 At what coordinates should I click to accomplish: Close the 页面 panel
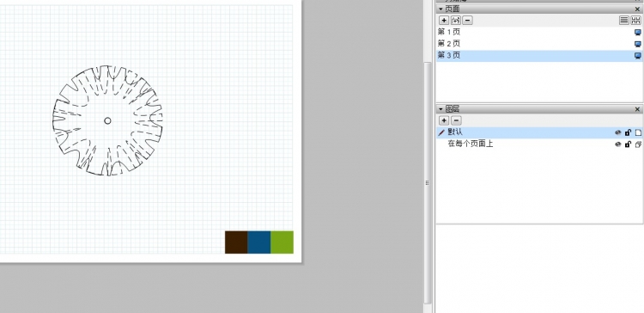[x=637, y=9]
